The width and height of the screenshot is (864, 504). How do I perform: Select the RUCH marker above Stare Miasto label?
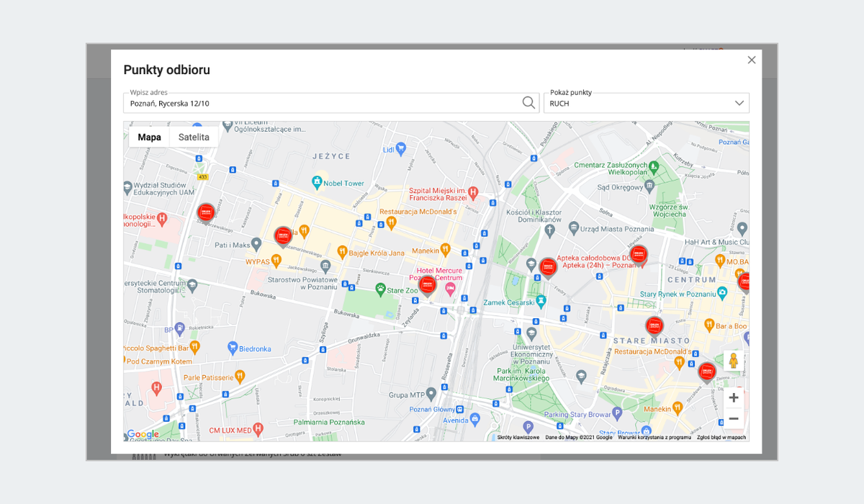654,327
